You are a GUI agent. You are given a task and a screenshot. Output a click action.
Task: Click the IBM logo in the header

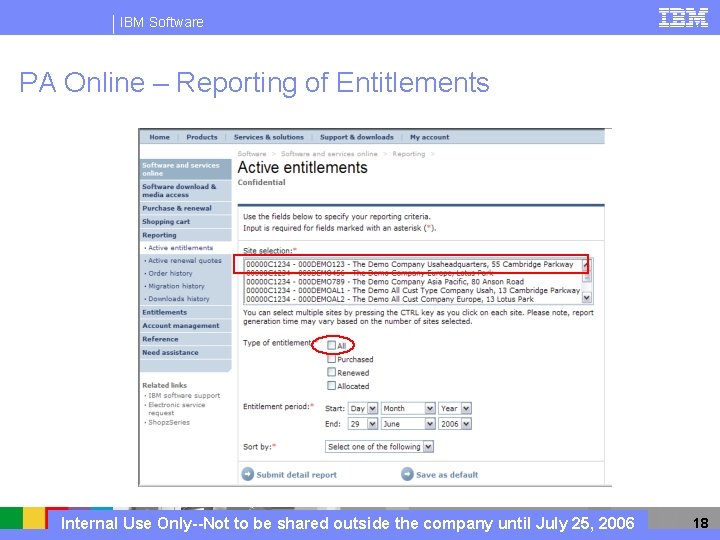[x=683, y=18]
